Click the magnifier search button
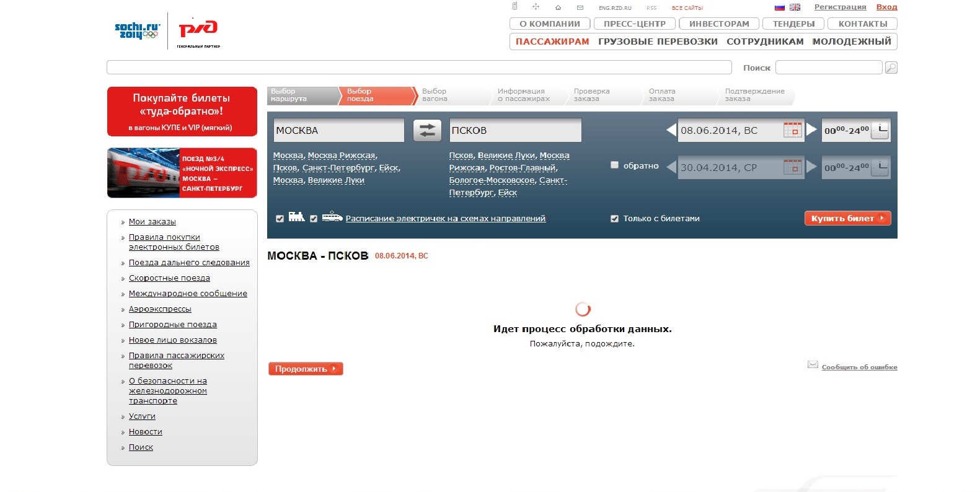Viewport: 980px width, 492px height. click(891, 68)
